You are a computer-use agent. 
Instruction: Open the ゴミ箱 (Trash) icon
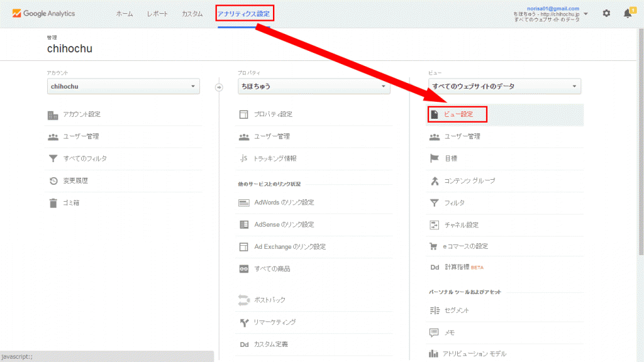pyautogui.click(x=53, y=202)
